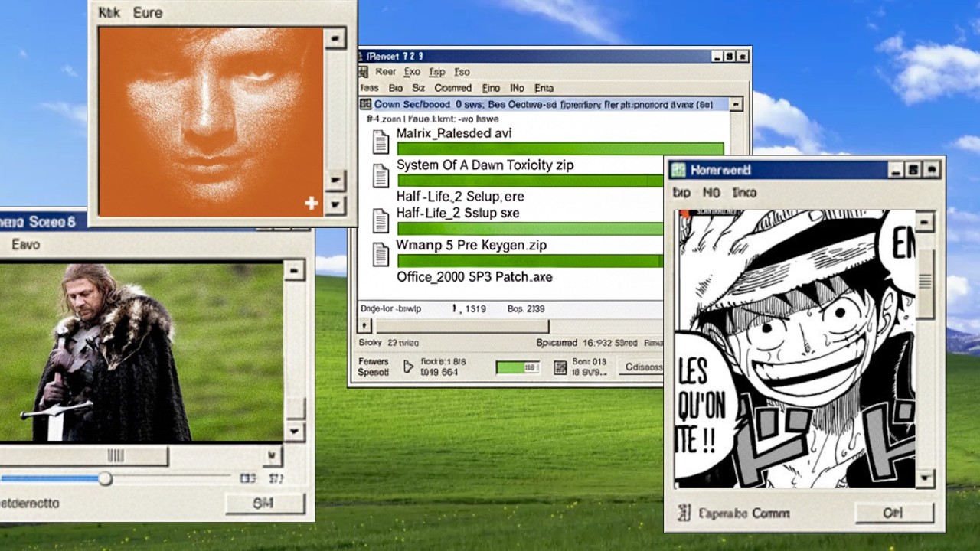
Task: Click the calculator-like icon next to Bonz 013
Action: pyautogui.click(x=560, y=368)
